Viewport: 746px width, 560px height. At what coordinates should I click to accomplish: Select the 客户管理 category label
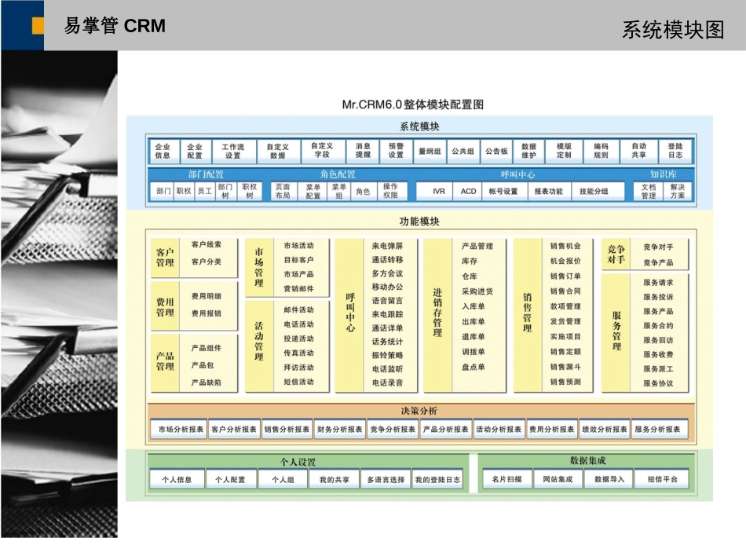pyautogui.click(x=165, y=258)
